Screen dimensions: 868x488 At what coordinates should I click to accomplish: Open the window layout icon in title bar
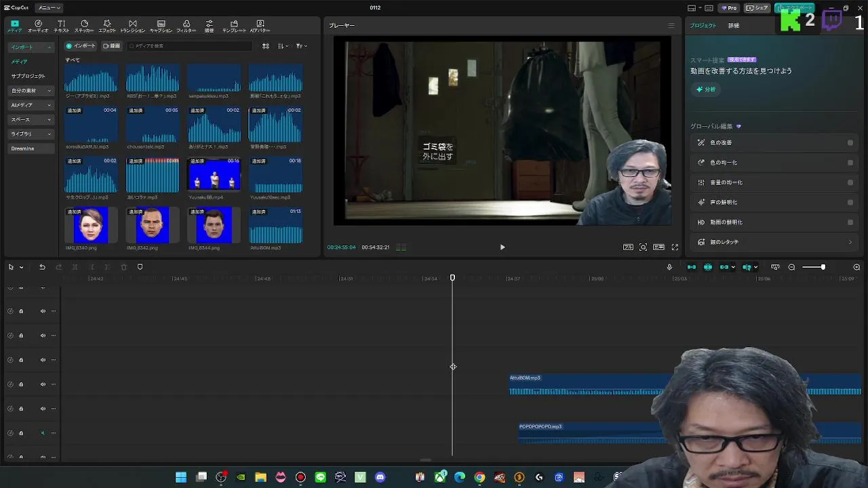[692, 8]
